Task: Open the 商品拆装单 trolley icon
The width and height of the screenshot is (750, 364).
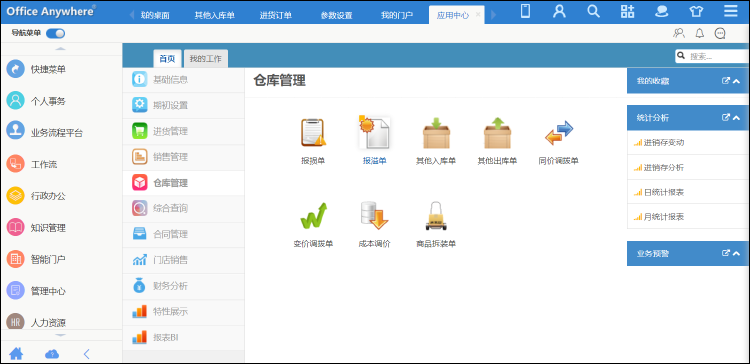Action: coord(436,216)
